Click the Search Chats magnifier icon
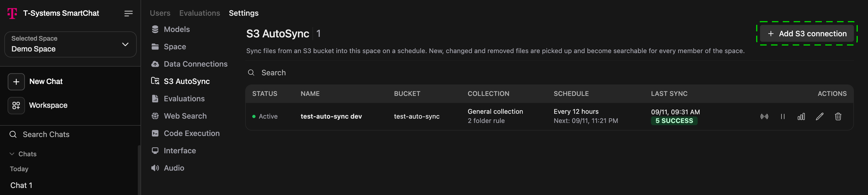868x195 pixels. coord(13,135)
